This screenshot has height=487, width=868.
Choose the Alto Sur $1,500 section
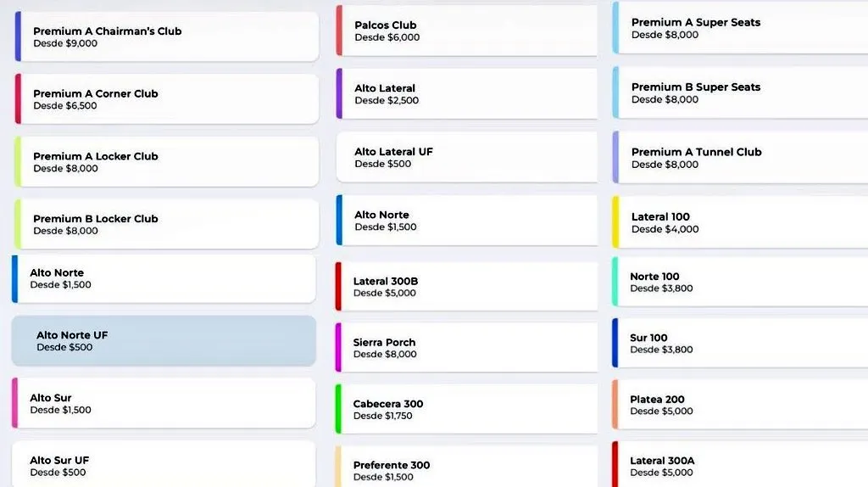[x=164, y=403]
